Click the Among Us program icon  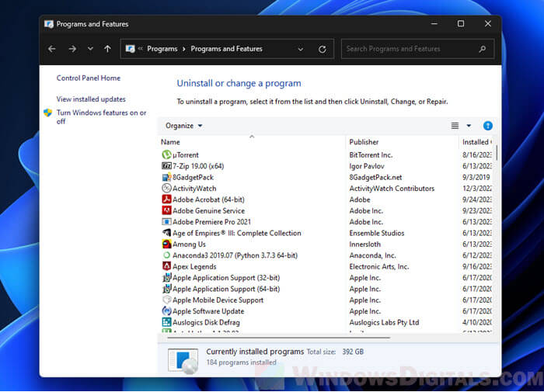(x=166, y=244)
